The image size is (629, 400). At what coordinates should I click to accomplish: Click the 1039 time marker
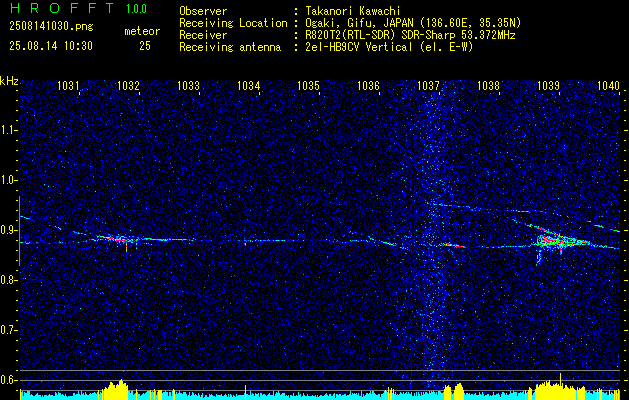coord(548,85)
